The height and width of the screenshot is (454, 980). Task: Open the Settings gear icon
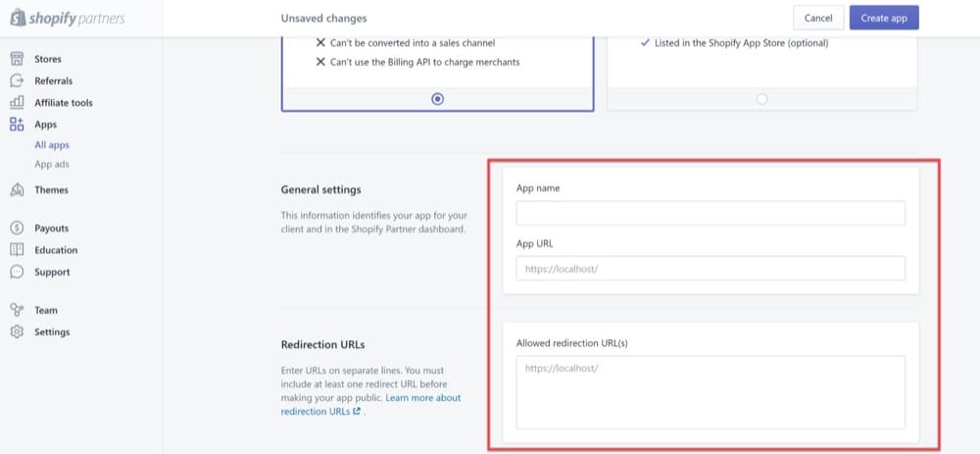[x=17, y=332]
